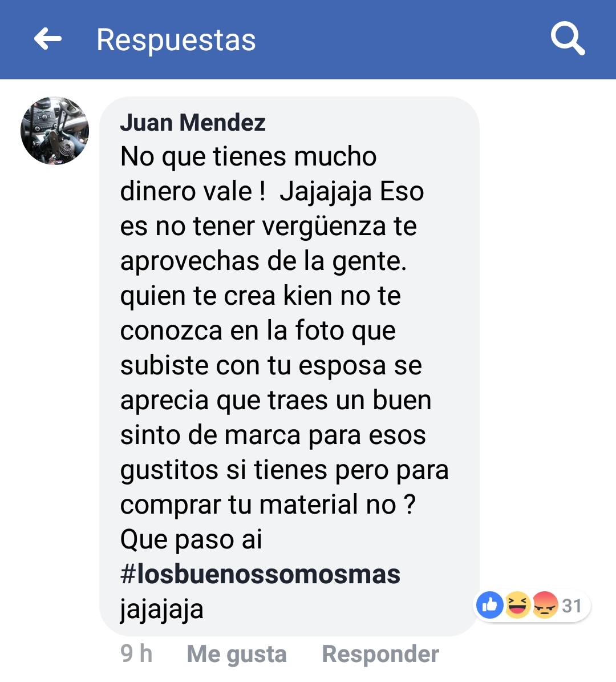This screenshot has width=616, height=682.
Task: Click Responder to reply
Action: (380, 653)
